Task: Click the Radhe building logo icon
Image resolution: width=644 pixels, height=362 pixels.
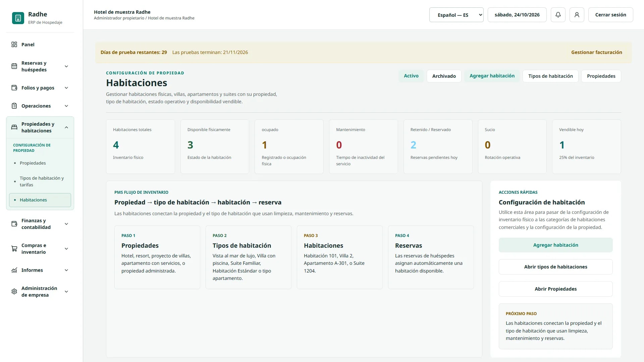Action: pos(18,18)
